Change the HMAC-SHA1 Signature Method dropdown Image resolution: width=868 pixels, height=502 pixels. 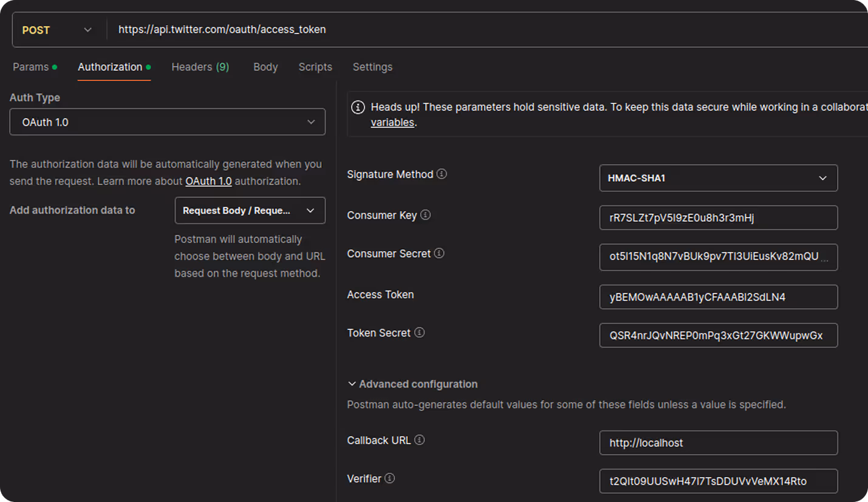pyautogui.click(x=719, y=178)
